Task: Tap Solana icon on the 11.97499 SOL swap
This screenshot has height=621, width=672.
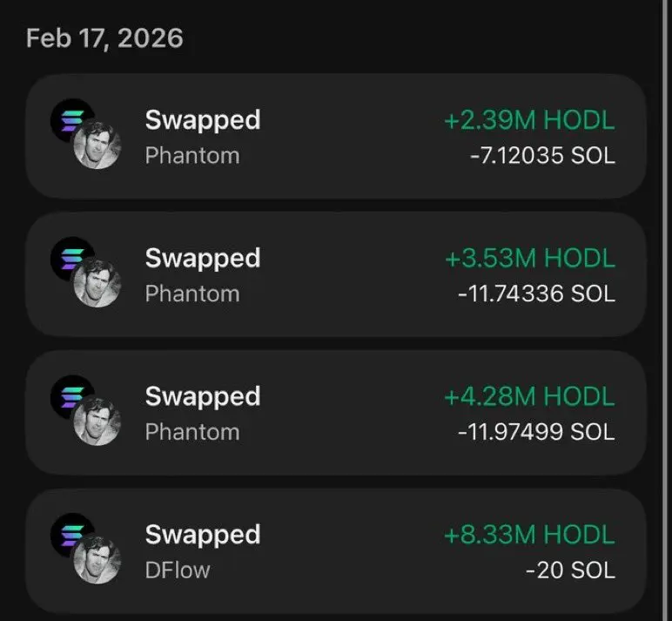Action: [x=71, y=395]
